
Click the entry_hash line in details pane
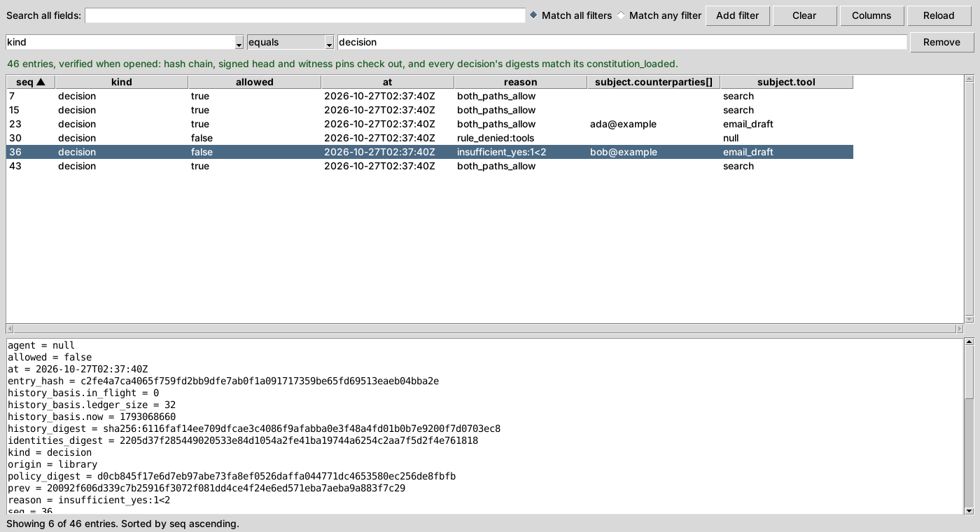click(223, 381)
